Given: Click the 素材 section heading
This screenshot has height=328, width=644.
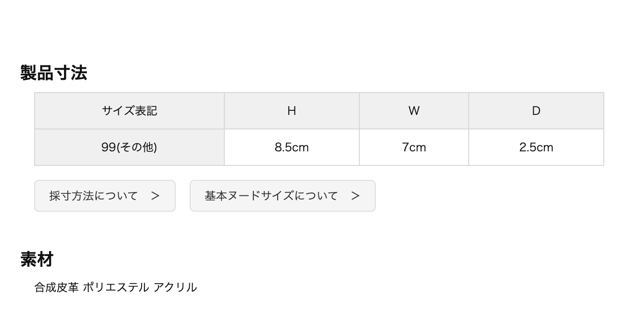Looking at the screenshot, I should click(37, 259).
